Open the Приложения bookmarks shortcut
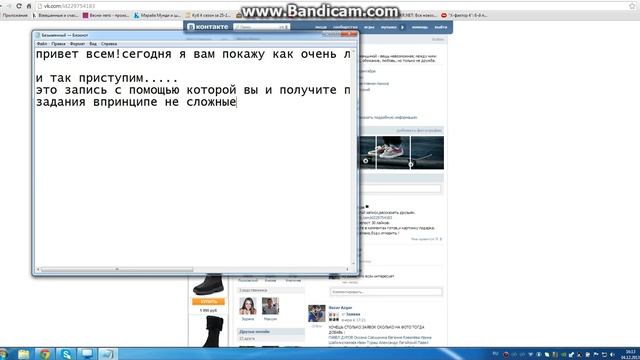The image size is (640, 360). [x=15, y=16]
